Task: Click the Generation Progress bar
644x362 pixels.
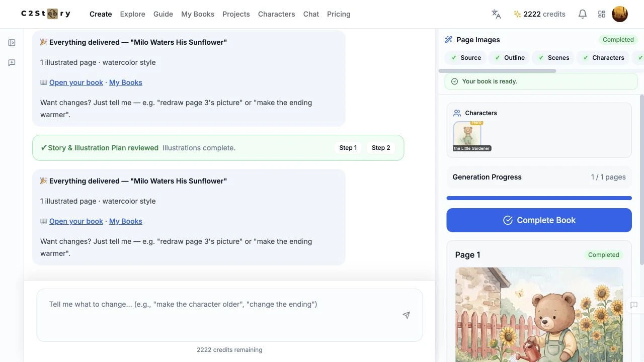Action: point(539,198)
